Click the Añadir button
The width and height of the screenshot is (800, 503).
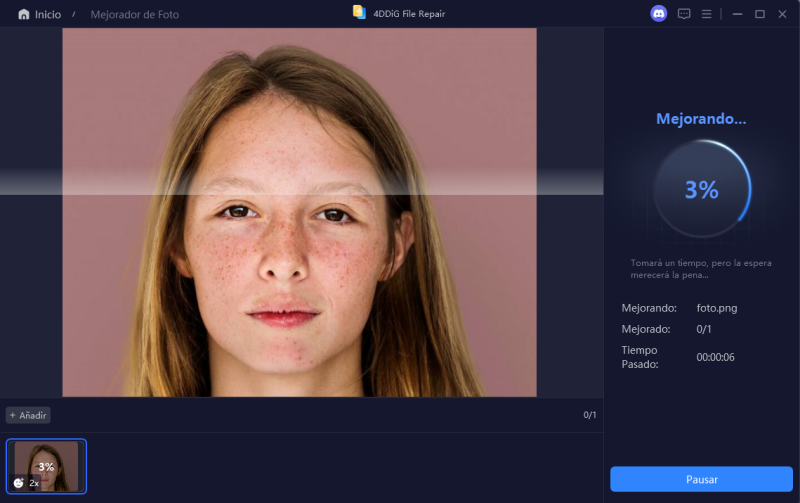point(28,415)
